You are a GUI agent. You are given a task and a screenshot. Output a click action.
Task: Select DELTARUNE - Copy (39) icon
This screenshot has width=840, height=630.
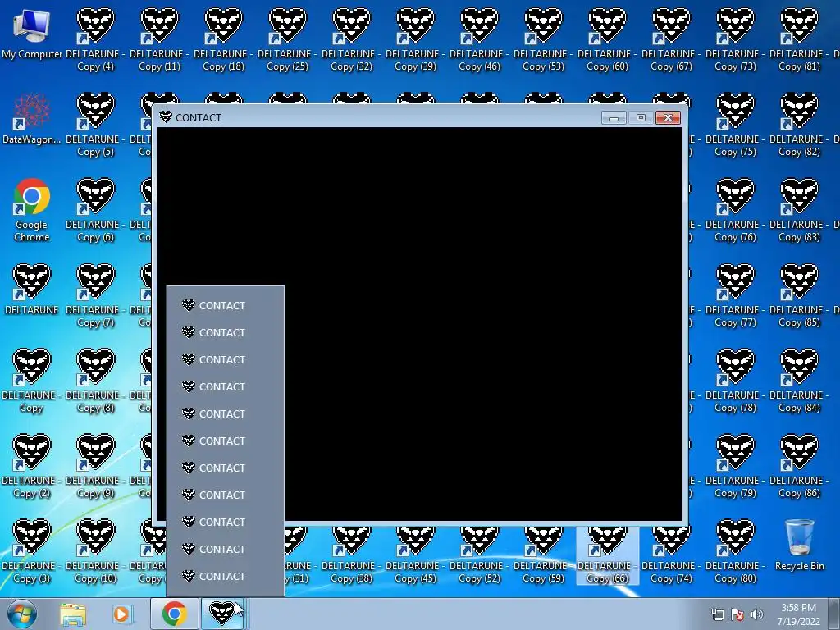(x=415, y=39)
